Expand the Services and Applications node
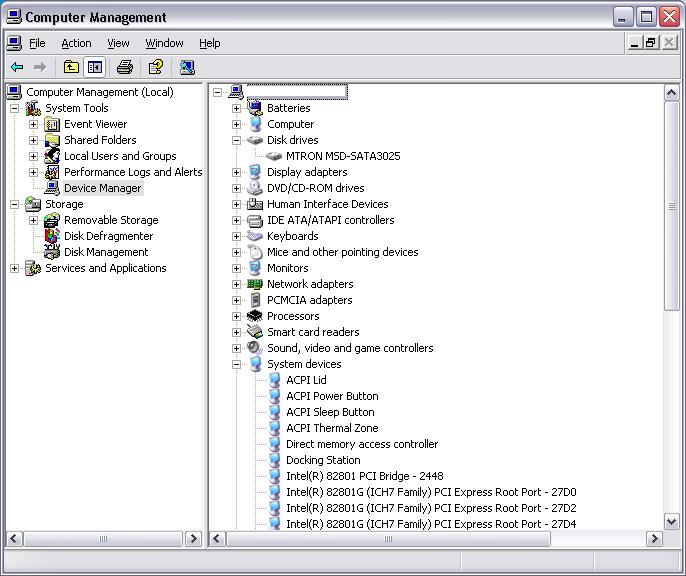 (14, 269)
